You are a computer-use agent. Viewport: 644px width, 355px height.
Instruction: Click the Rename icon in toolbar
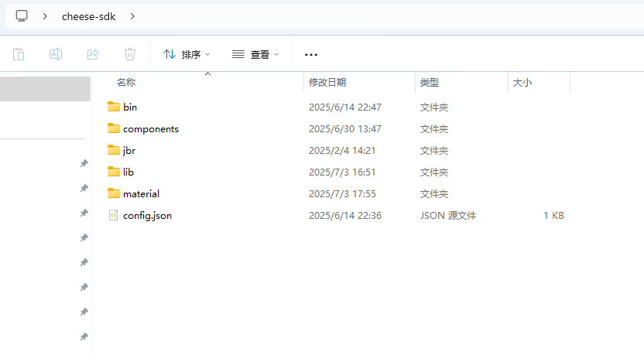[x=56, y=54]
